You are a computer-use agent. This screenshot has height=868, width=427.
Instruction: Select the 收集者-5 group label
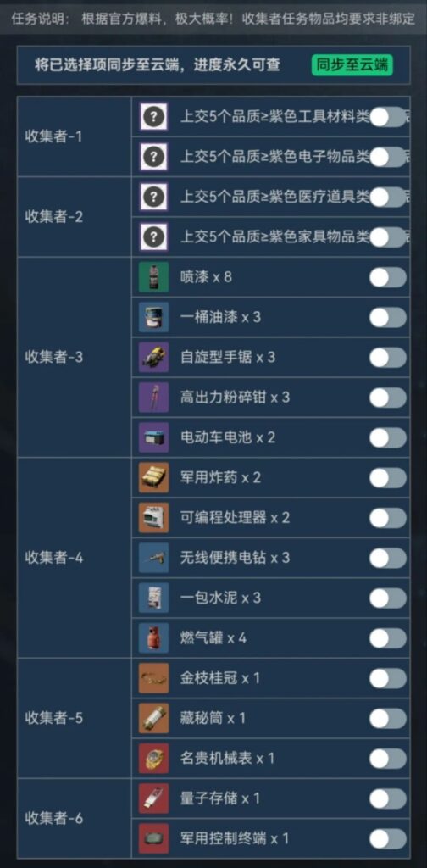(x=53, y=719)
